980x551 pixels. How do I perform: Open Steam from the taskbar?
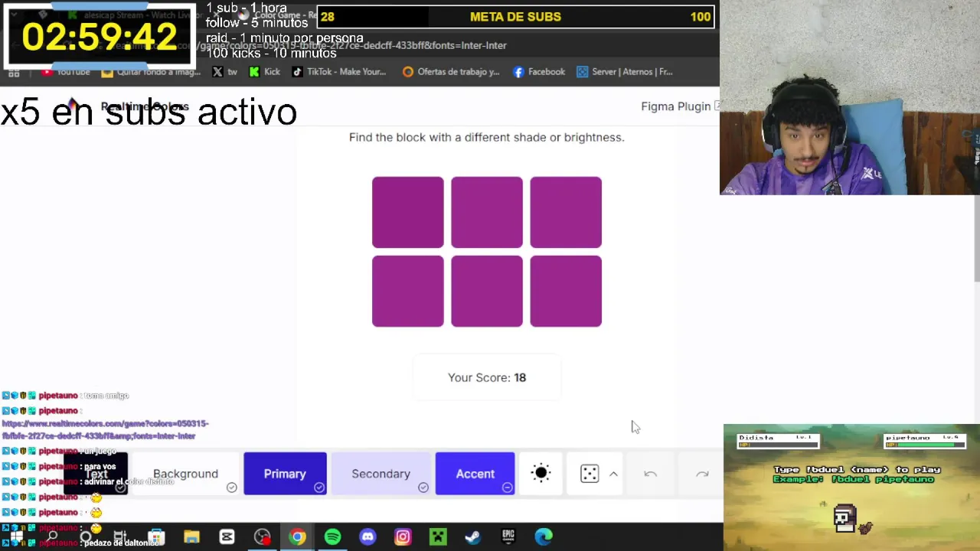(x=472, y=537)
